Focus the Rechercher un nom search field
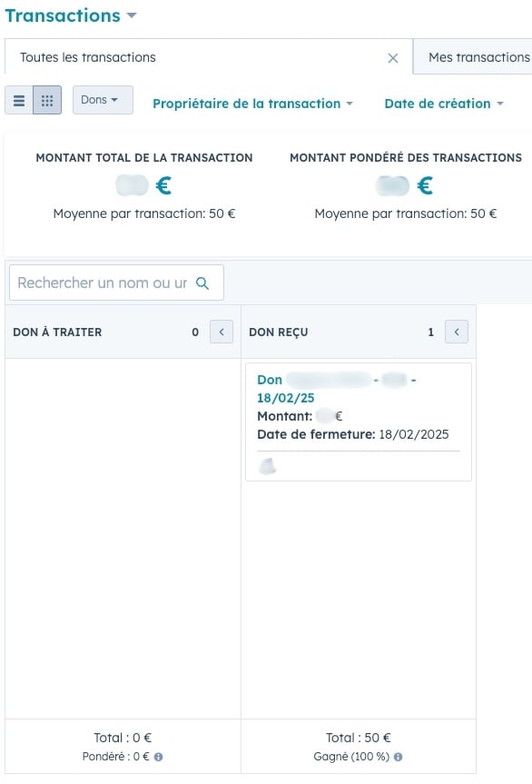This screenshot has height=784, width=532. click(x=116, y=283)
